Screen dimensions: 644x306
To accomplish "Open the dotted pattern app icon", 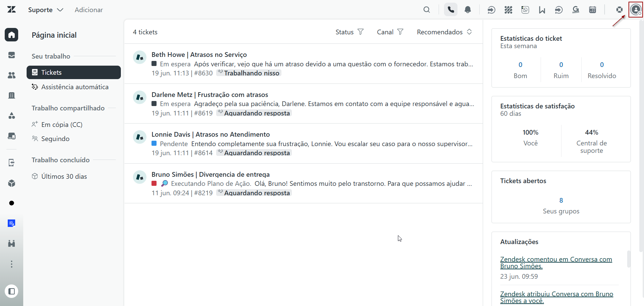I will pos(508,10).
